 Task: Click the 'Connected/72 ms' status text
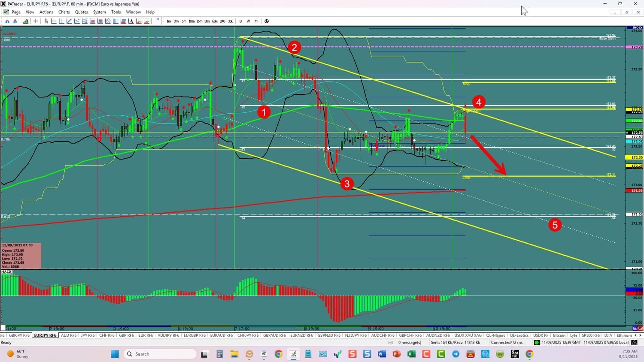507,342
